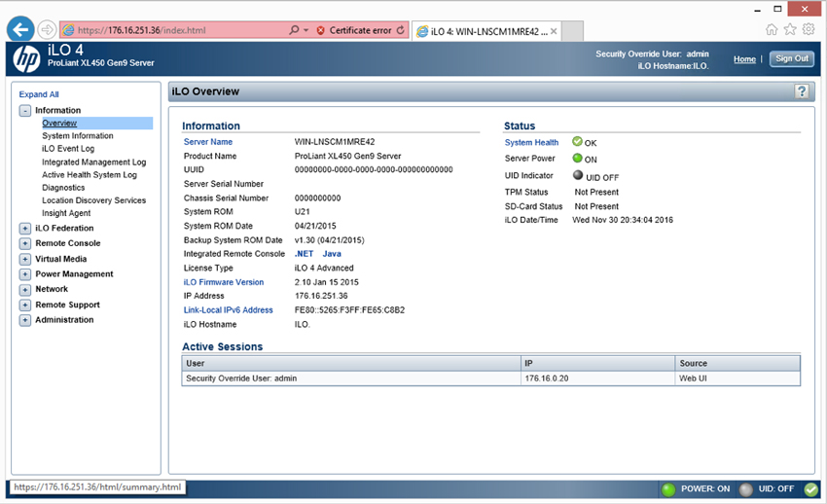Click the address bar search magnifier icon
827x504 pixels.
coord(294,30)
